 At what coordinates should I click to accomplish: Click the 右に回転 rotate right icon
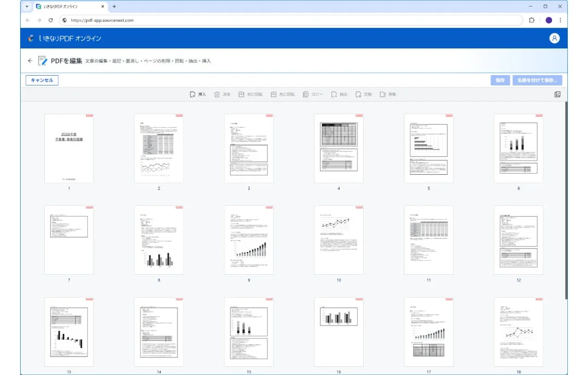[241, 95]
